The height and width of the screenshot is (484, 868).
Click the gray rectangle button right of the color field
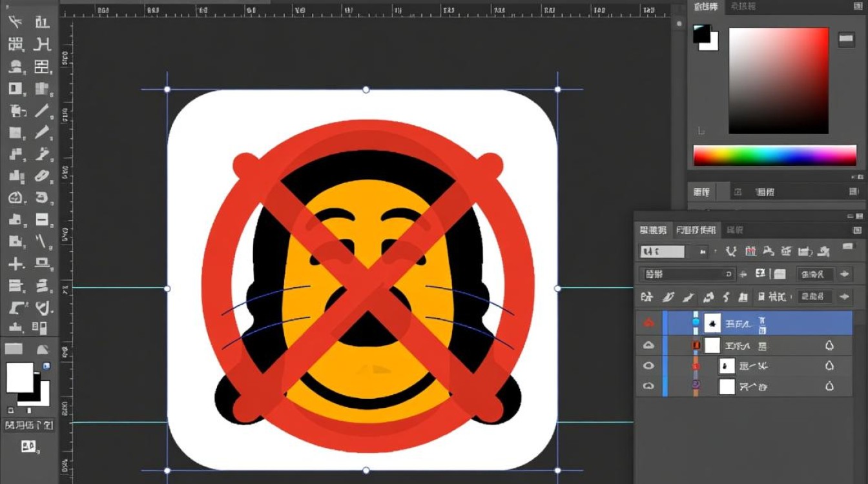[x=846, y=39]
